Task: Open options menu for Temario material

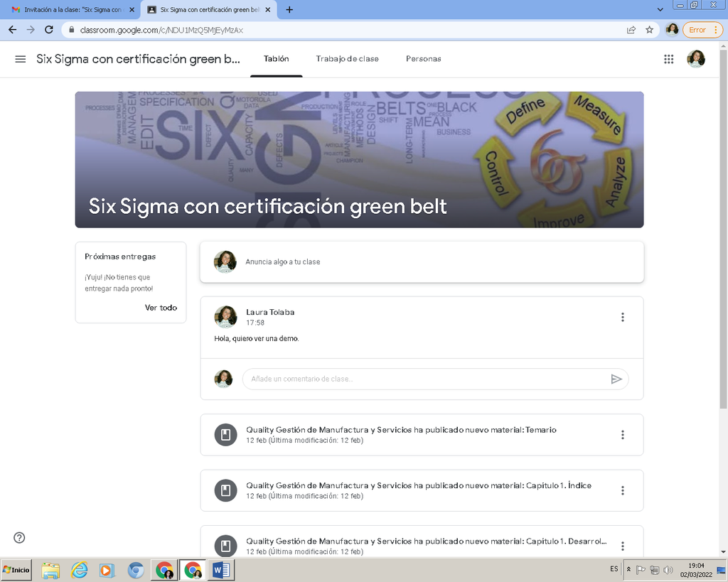Action: [623, 435]
